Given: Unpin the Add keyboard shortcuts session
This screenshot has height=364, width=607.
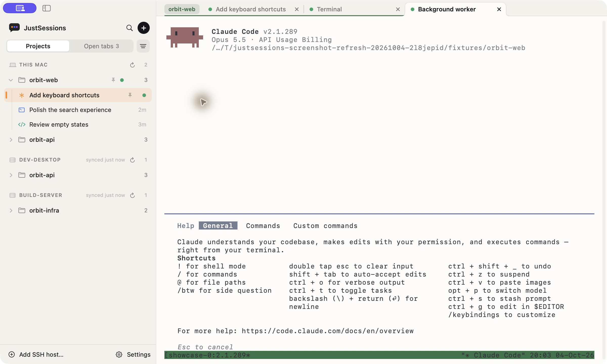Looking at the screenshot, I should click(x=130, y=95).
